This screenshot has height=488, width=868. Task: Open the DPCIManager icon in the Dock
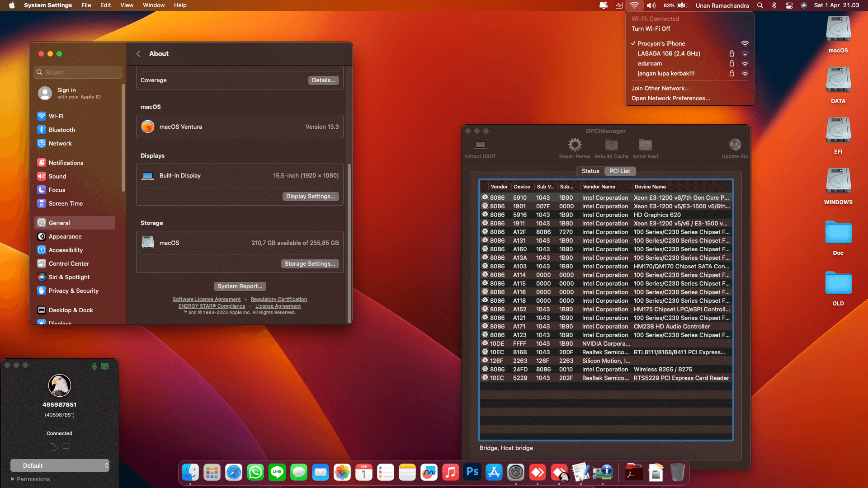point(603,472)
